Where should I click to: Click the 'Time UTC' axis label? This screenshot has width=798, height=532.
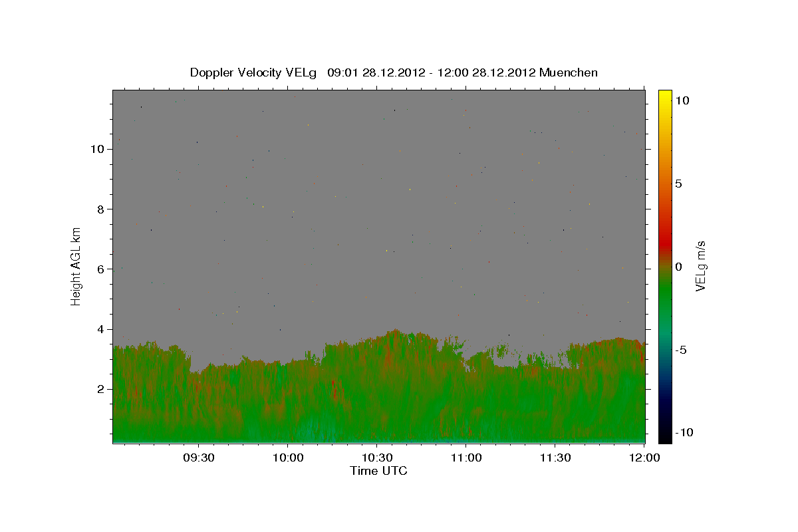(378, 471)
